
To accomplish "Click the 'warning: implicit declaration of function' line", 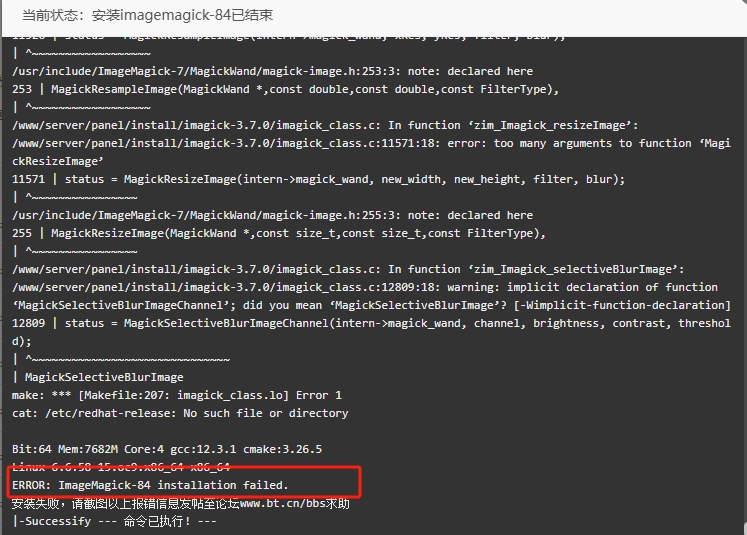I will (365, 287).
